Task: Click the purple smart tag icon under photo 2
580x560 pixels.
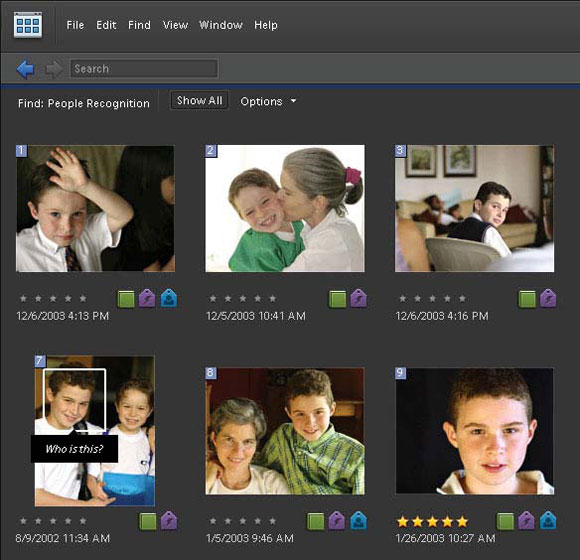Action: pos(358,299)
